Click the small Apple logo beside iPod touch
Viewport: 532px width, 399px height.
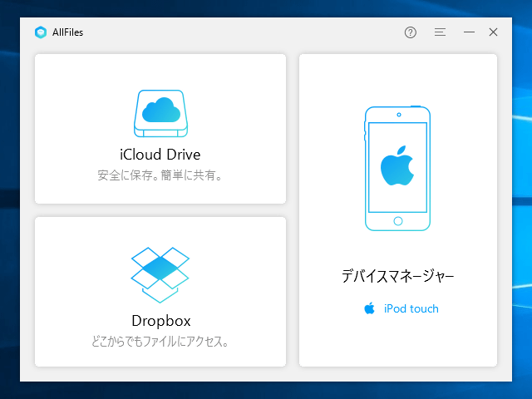369,308
